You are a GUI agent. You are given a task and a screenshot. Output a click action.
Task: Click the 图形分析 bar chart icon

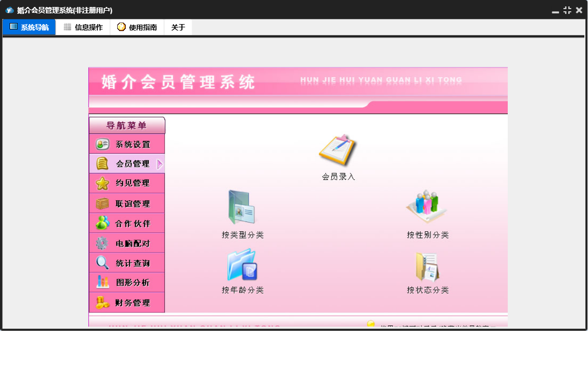[x=102, y=282]
